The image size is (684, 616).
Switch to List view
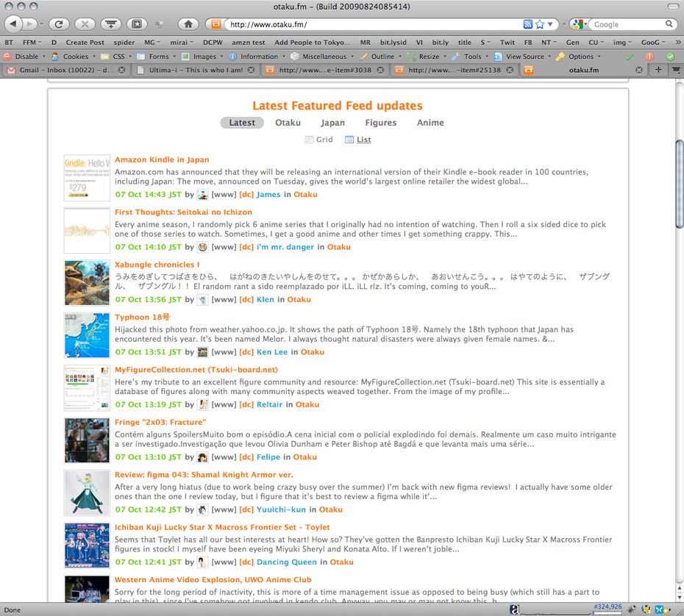pyautogui.click(x=358, y=140)
